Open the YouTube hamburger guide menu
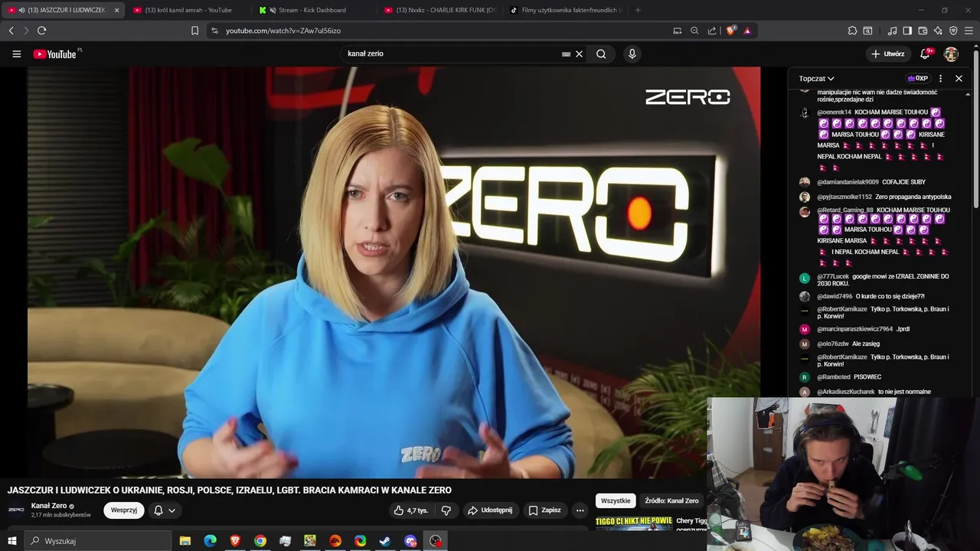 tap(16, 54)
